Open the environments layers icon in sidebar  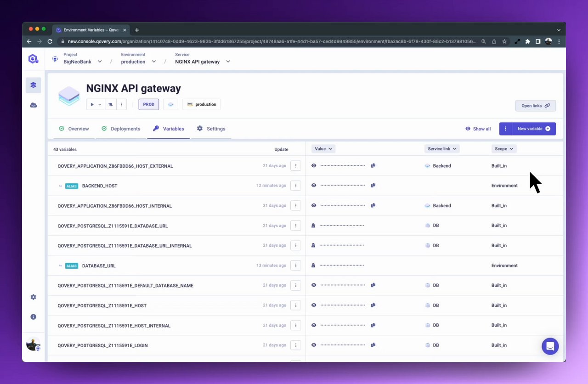coord(33,85)
